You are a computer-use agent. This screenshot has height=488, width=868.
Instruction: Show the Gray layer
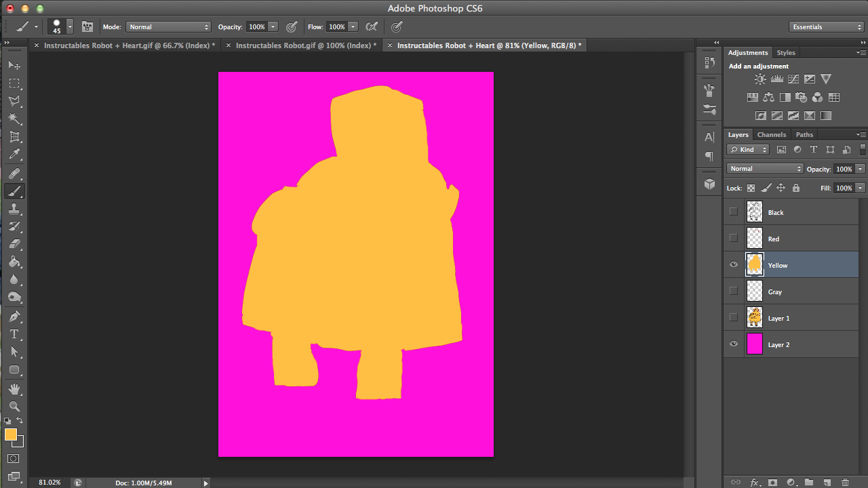[x=733, y=291]
